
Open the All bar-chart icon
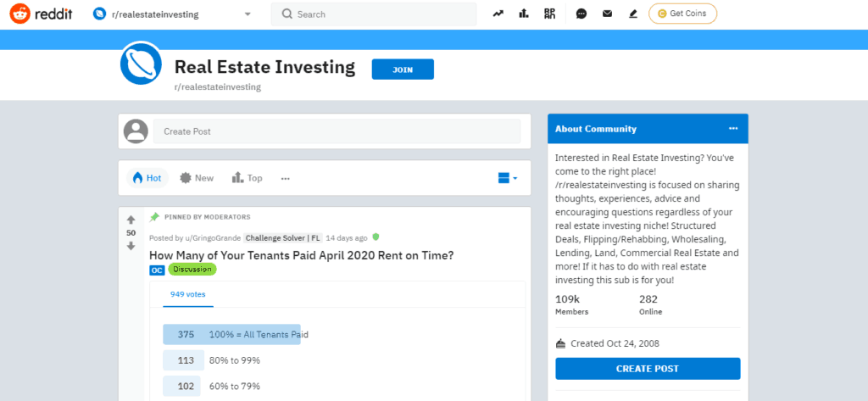point(524,14)
